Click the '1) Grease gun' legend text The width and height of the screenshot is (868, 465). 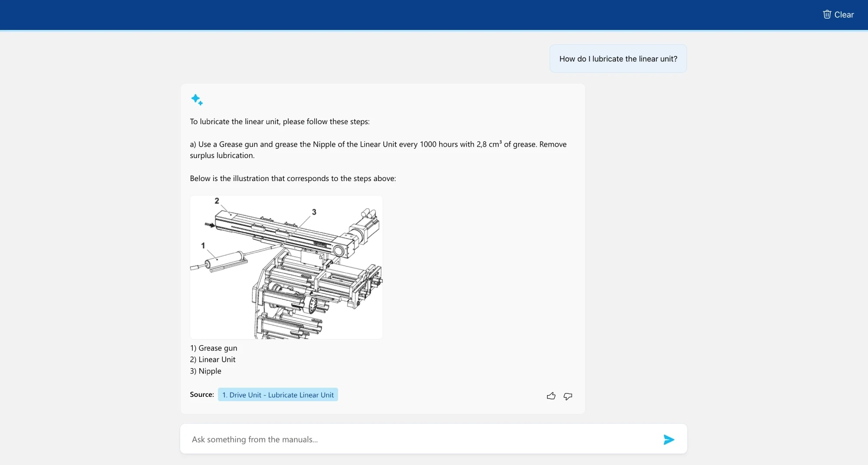(214, 348)
